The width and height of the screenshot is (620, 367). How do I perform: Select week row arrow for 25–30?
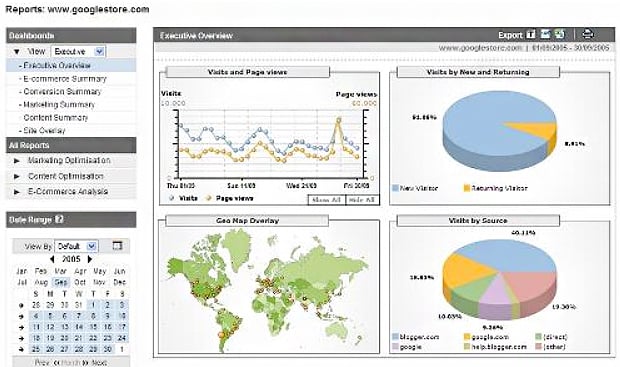pyautogui.click(x=21, y=350)
